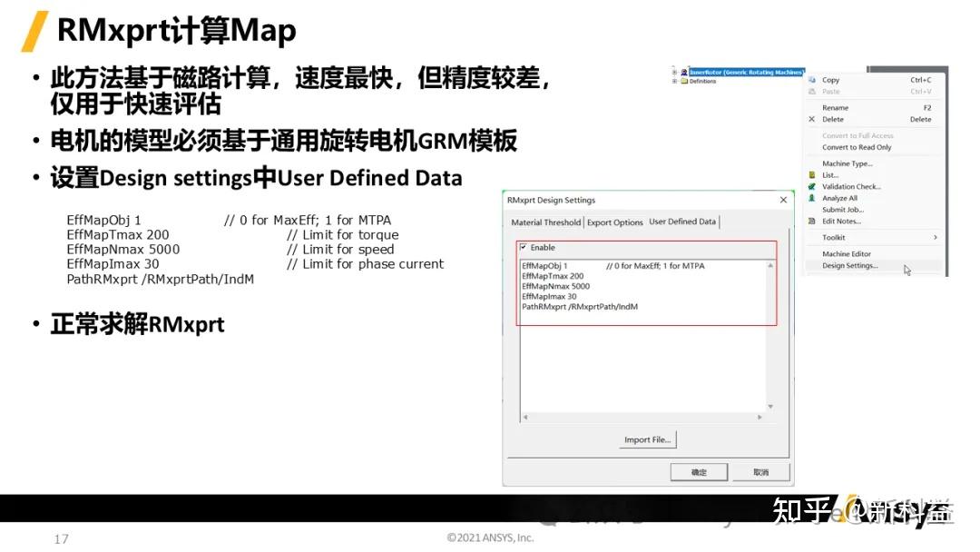The width and height of the screenshot is (980, 552).
Task: Expand the InnerRotor tree node
Action: (x=674, y=73)
